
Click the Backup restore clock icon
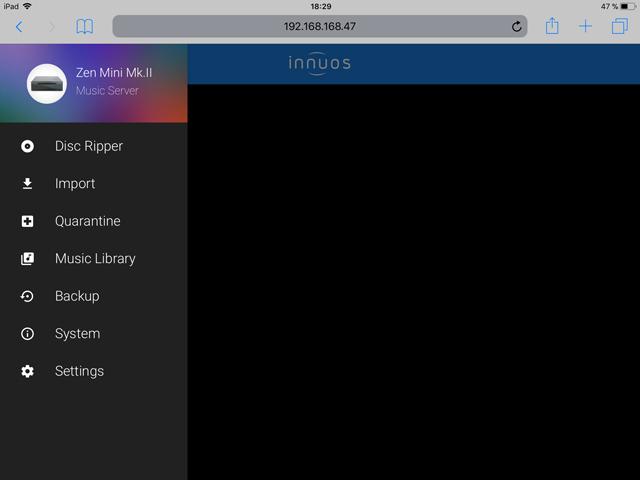tap(28, 296)
